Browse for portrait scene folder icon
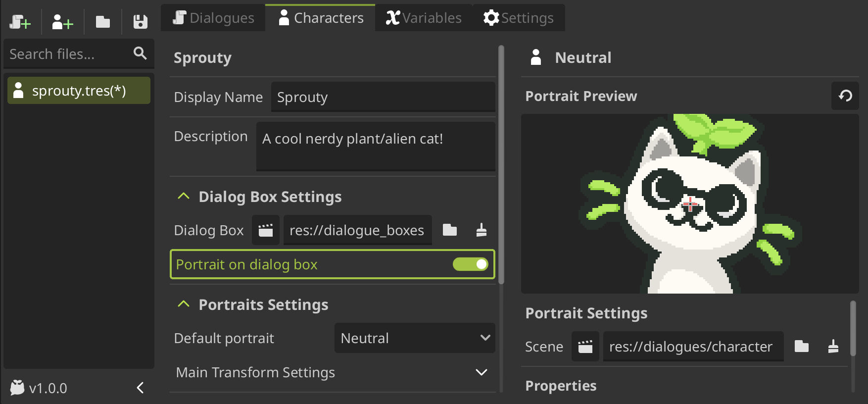868x404 pixels. click(802, 347)
